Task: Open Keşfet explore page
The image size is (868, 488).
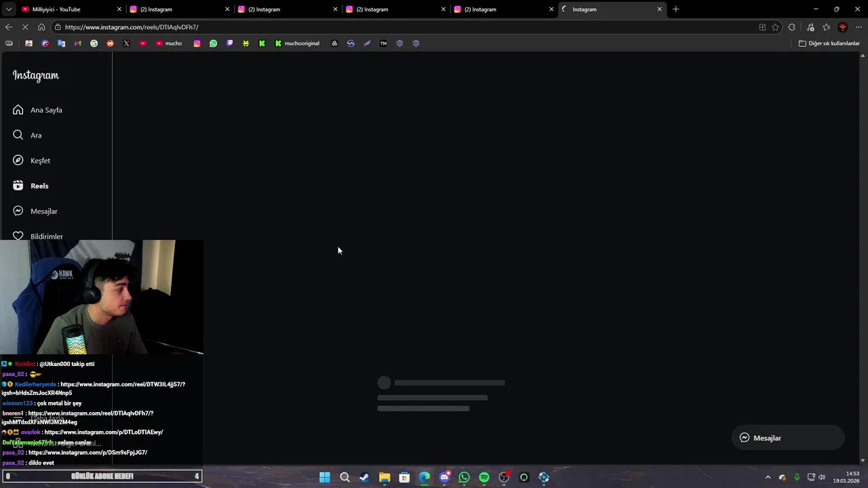Action: (31, 161)
